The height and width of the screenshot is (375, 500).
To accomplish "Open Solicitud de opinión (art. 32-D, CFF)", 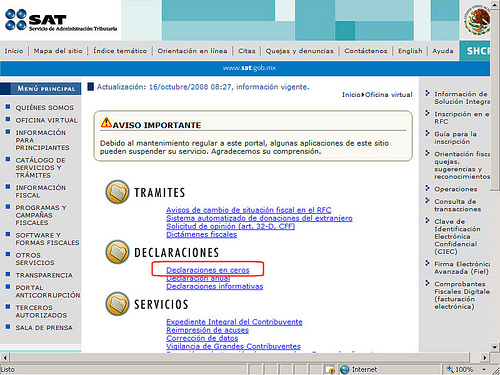I will point(231,226).
